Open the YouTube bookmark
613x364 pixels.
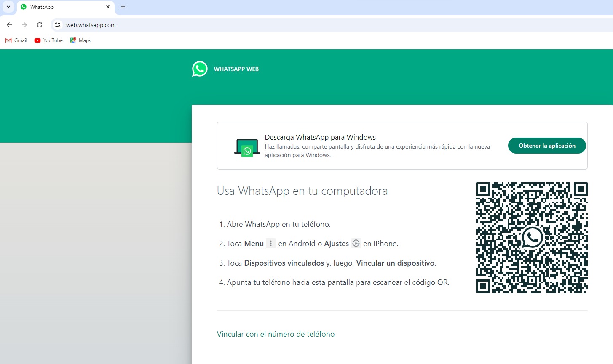[x=48, y=40]
